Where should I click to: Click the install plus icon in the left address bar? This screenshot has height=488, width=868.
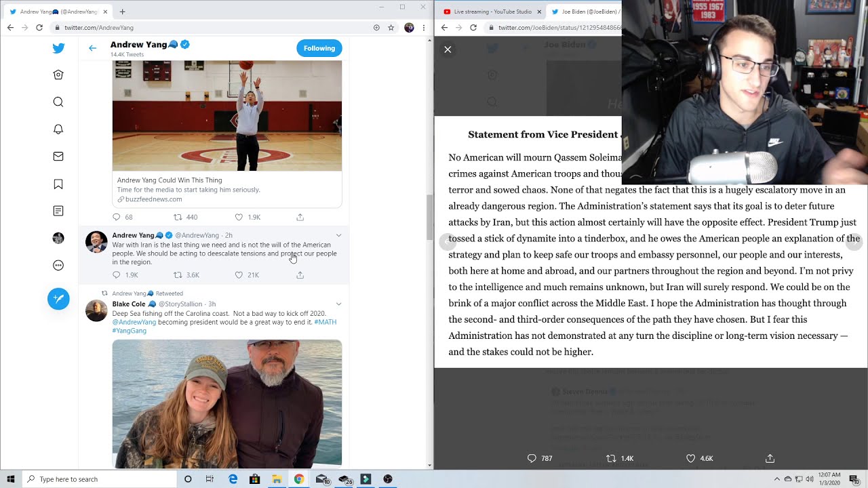pyautogui.click(x=376, y=28)
